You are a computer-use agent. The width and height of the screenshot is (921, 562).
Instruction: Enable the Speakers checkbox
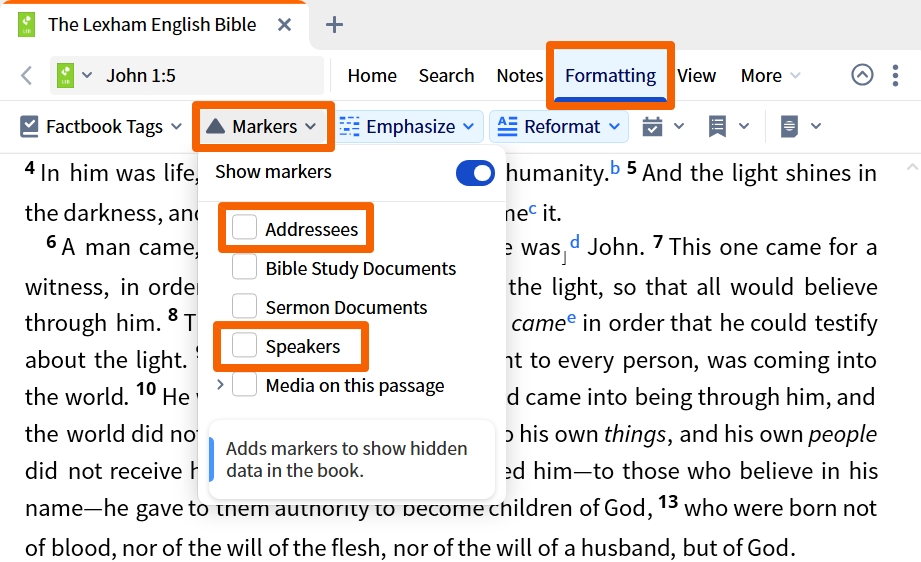[x=244, y=345]
